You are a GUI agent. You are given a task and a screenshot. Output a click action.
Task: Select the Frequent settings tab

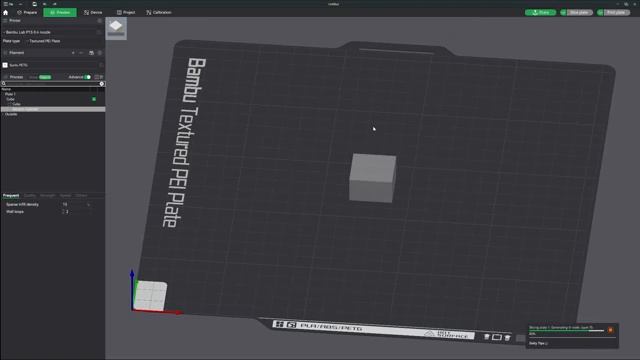pyautogui.click(x=11, y=196)
